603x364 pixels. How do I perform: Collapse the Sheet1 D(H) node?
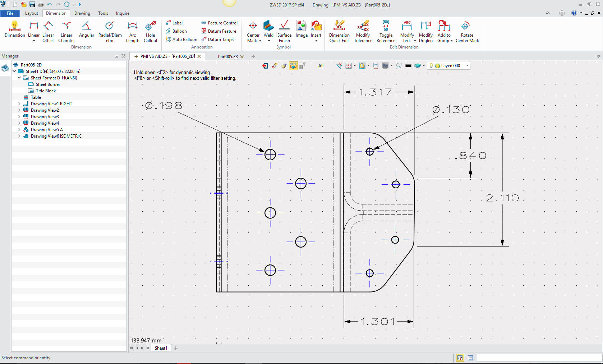click(14, 71)
